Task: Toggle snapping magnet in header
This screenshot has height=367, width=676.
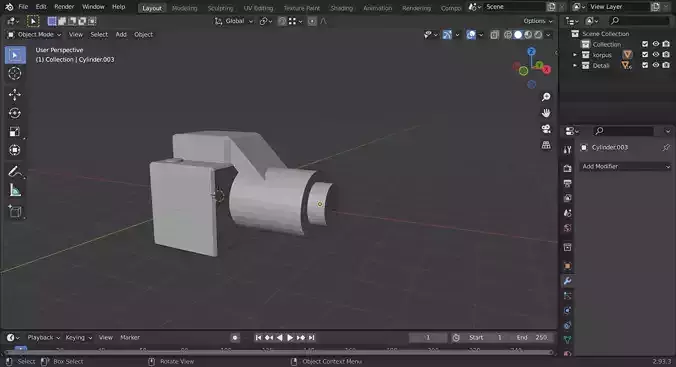Action: point(282,21)
